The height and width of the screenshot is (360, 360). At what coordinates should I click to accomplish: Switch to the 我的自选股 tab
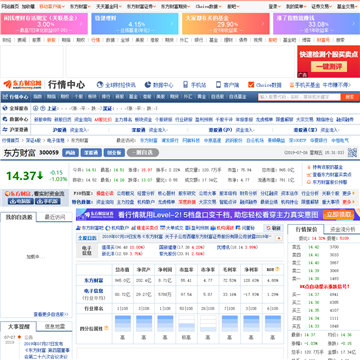19,217
